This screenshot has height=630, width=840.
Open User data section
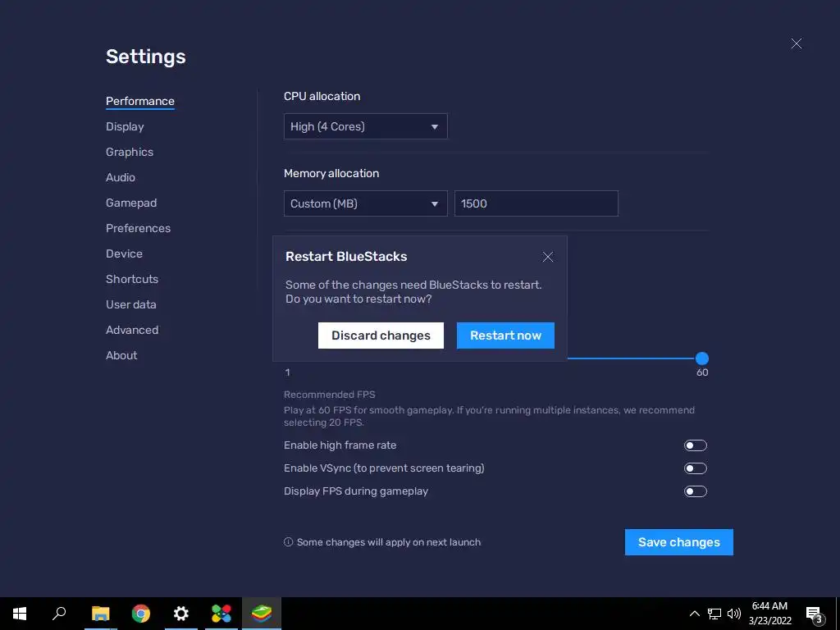coord(130,304)
